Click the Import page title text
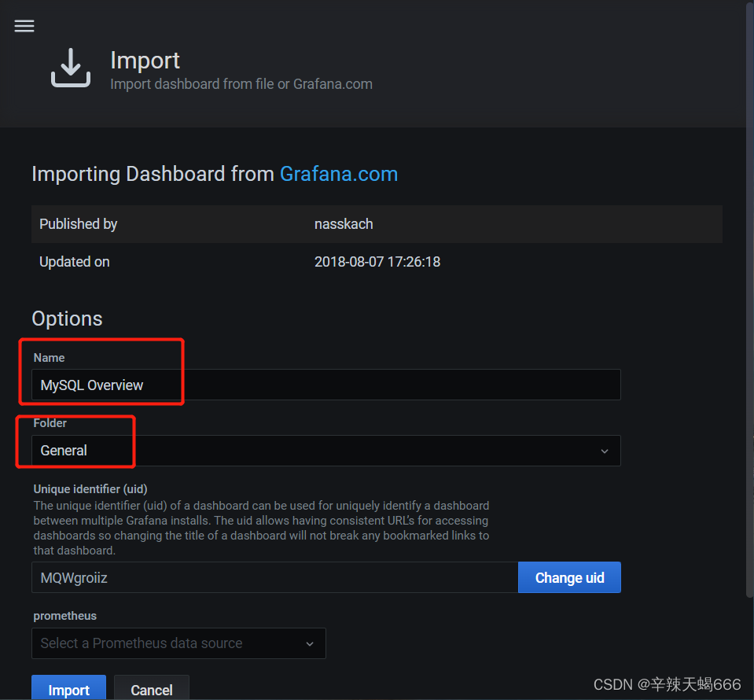Image resolution: width=754 pixels, height=700 pixels. click(x=145, y=61)
